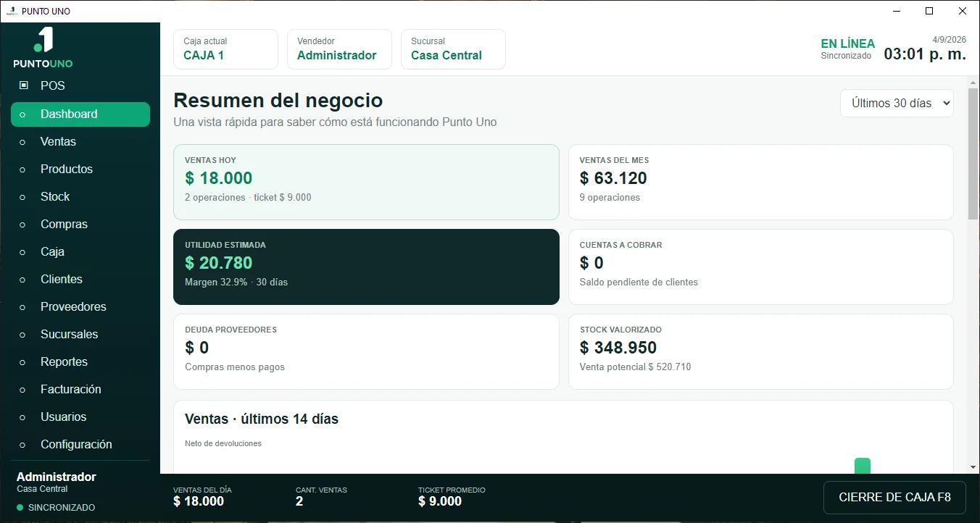
Task: Select Sucursales in the sidebar
Action: pos(80,335)
